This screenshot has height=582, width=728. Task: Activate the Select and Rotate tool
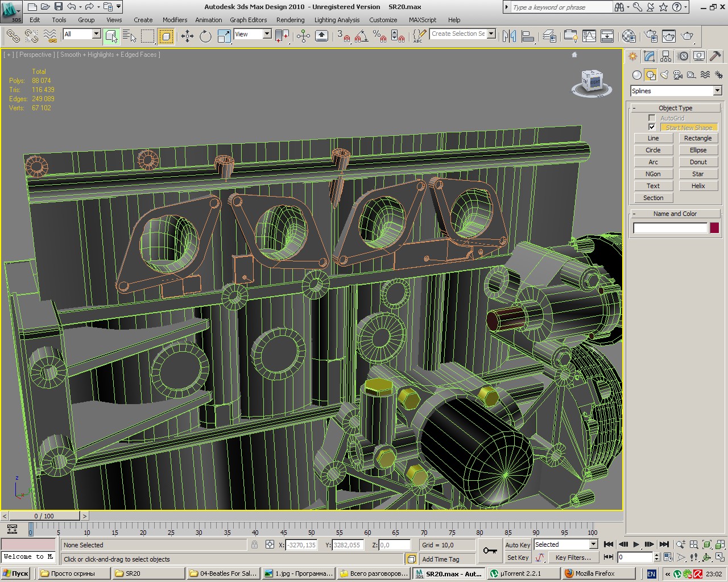(x=205, y=36)
